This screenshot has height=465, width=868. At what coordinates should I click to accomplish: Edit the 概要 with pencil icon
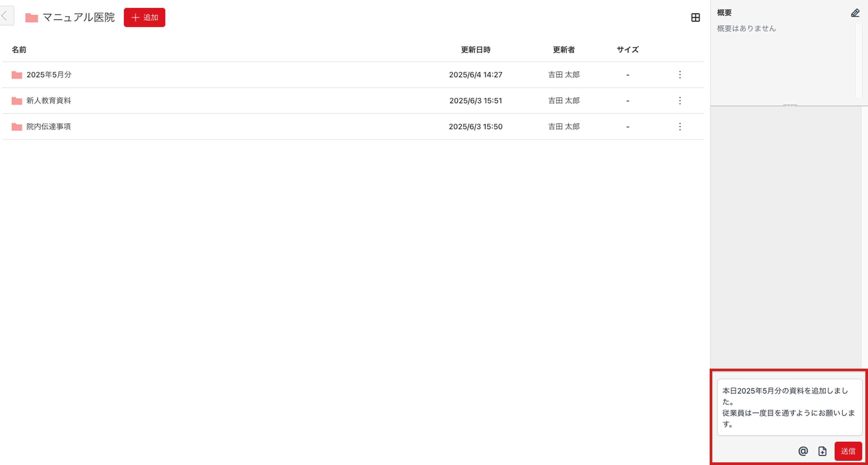[x=855, y=13]
